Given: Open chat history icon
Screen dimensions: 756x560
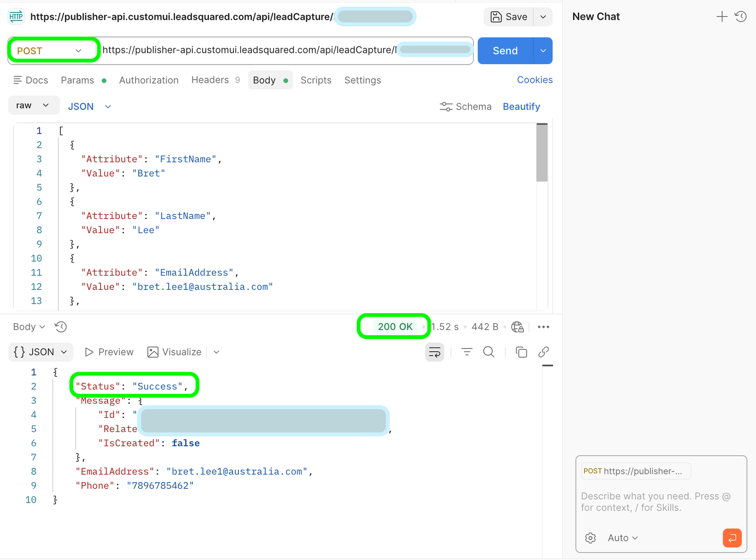Looking at the screenshot, I should pos(740,17).
